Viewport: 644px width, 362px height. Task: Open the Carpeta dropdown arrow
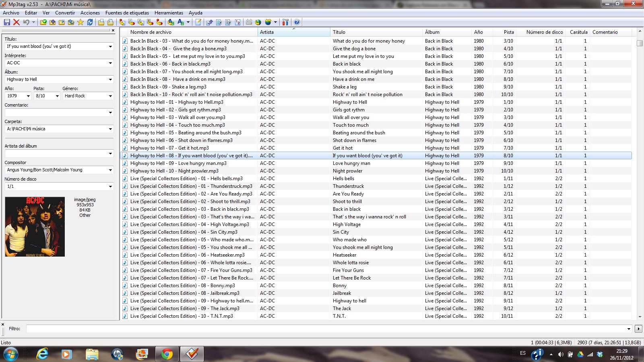pyautogui.click(x=110, y=129)
